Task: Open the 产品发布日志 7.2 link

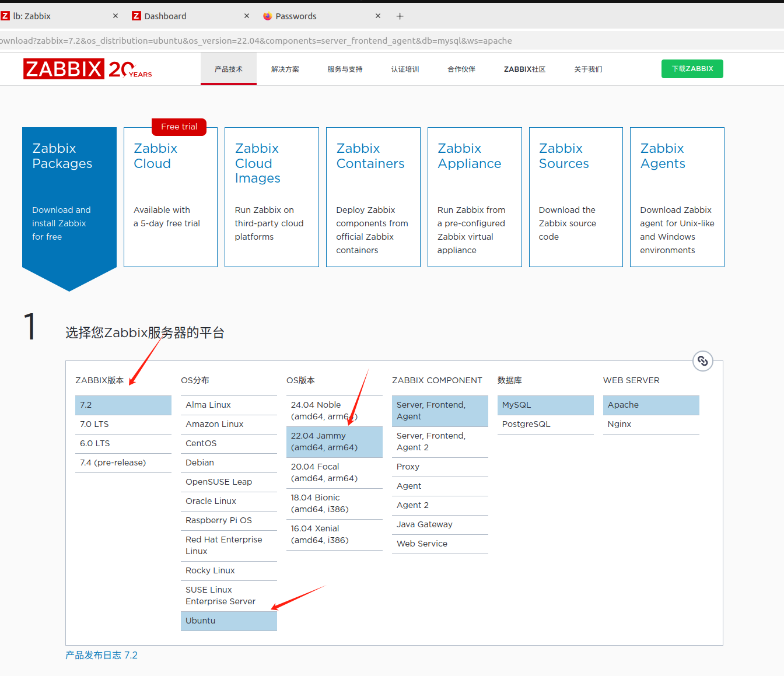Action: point(101,655)
